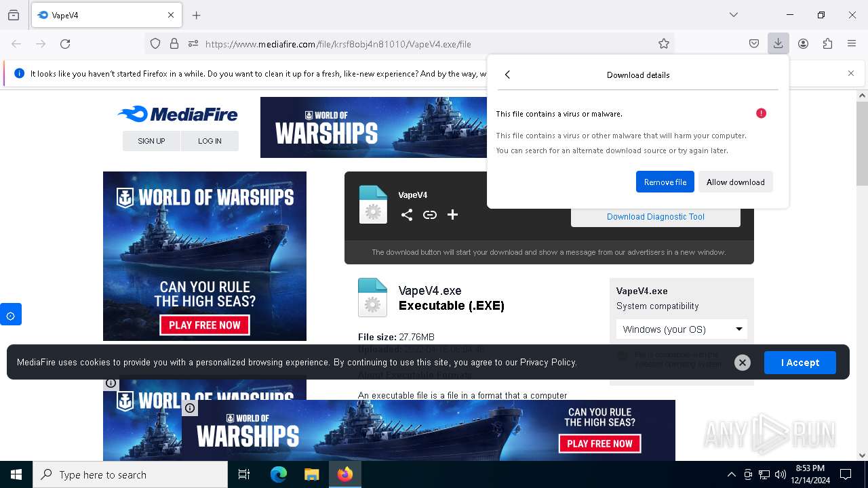Open volume control in system tray
The height and width of the screenshot is (488, 868).
tap(781, 474)
